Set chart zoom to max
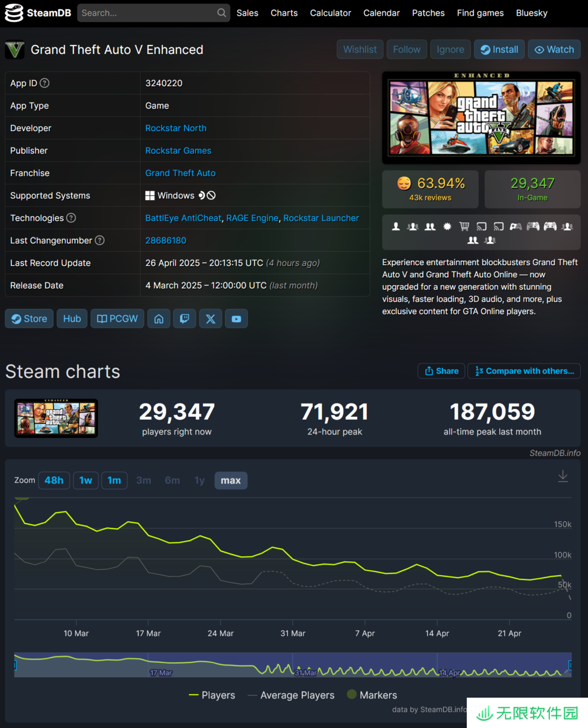Image resolution: width=588 pixels, height=728 pixels. (230, 480)
